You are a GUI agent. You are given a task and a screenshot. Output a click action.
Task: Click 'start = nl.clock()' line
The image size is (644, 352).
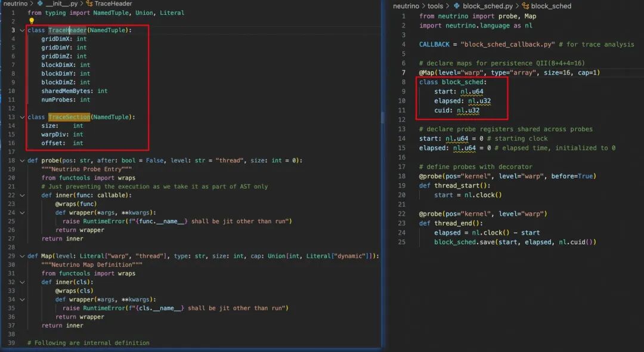(x=468, y=195)
